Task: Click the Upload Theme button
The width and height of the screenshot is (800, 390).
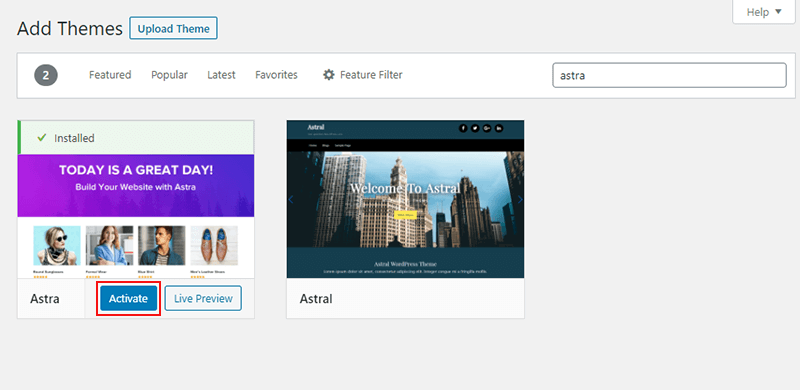Action: 173,29
